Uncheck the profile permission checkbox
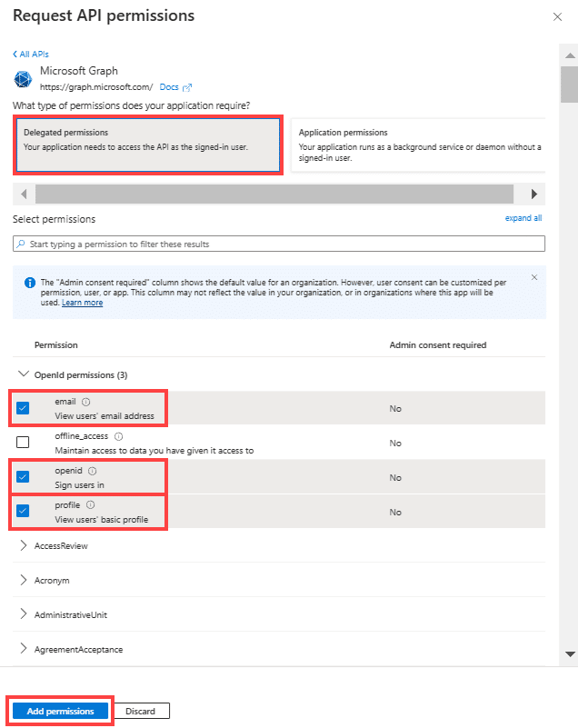578x728 pixels. tap(23, 511)
